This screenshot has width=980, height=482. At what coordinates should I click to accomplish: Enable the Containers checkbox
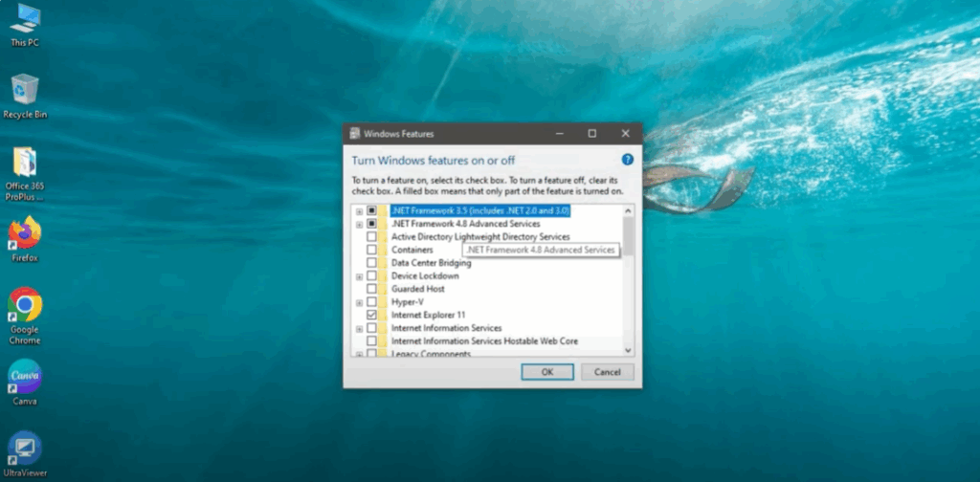pos(371,250)
